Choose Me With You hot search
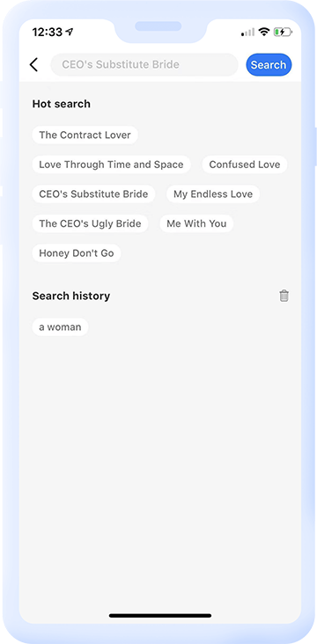317x644 pixels. [196, 223]
